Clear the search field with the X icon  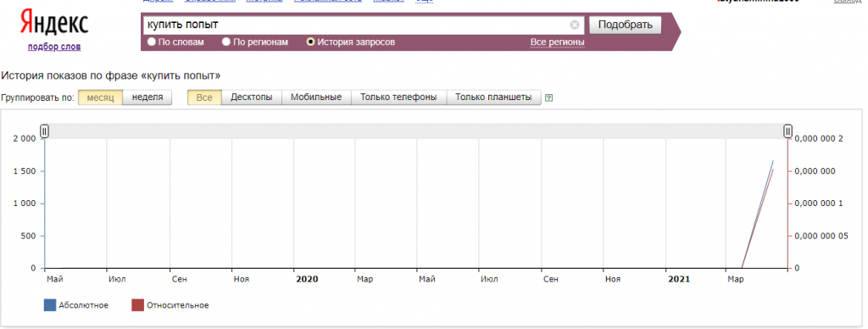[x=575, y=25]
